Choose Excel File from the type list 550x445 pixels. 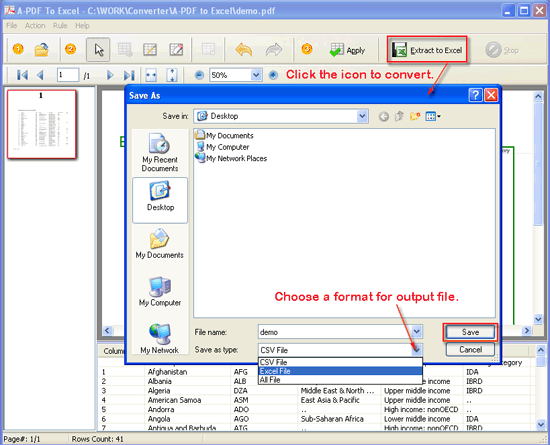(340, 371)
